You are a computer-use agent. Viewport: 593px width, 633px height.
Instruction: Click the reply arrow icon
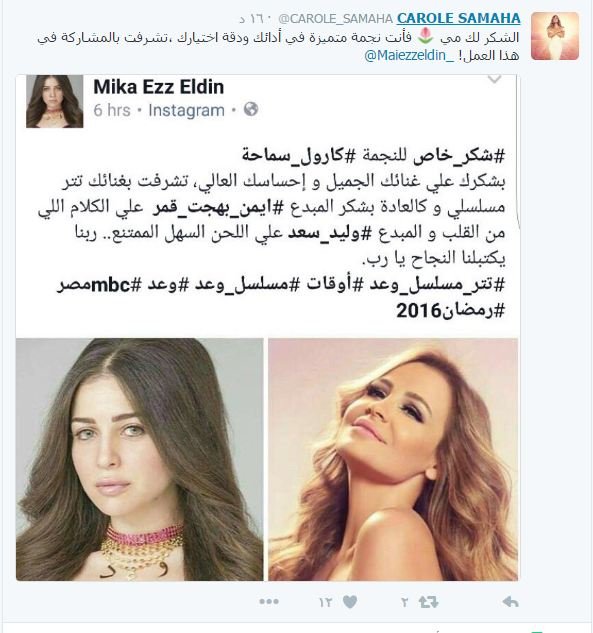(510, 602)
